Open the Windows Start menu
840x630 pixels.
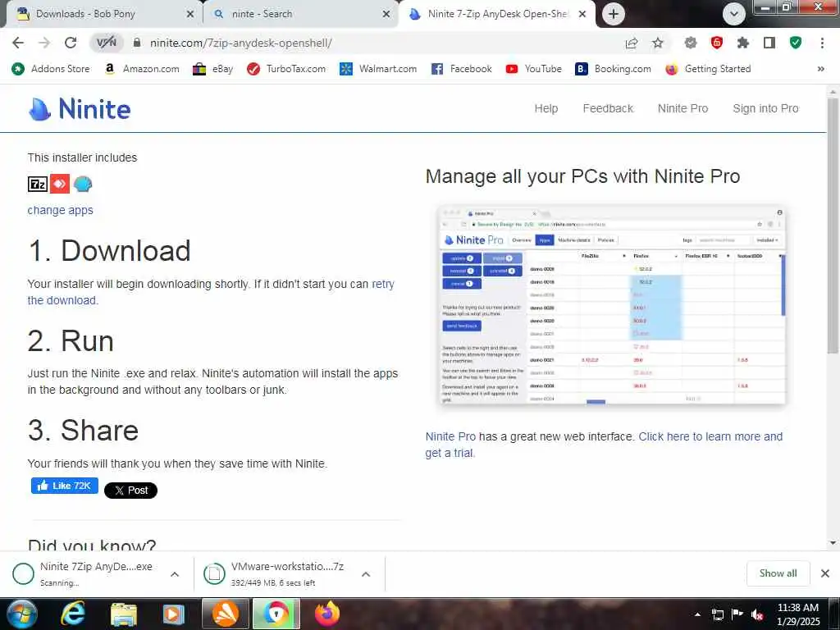21,614
